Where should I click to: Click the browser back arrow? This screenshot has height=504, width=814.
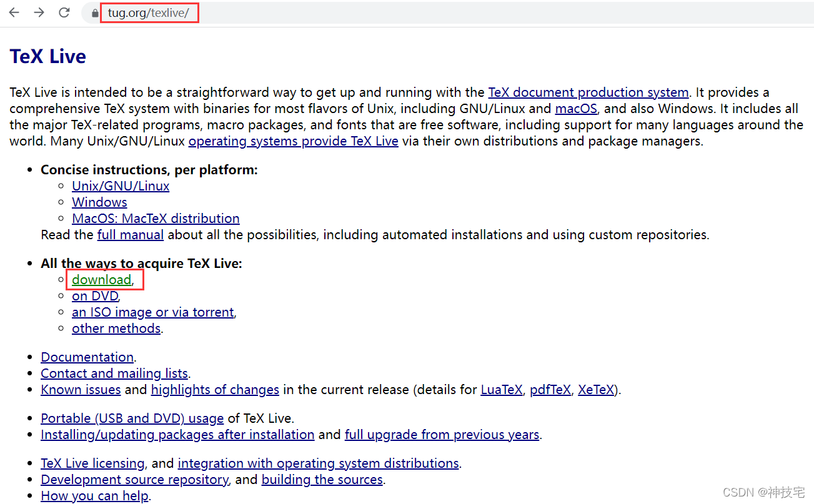14,12
